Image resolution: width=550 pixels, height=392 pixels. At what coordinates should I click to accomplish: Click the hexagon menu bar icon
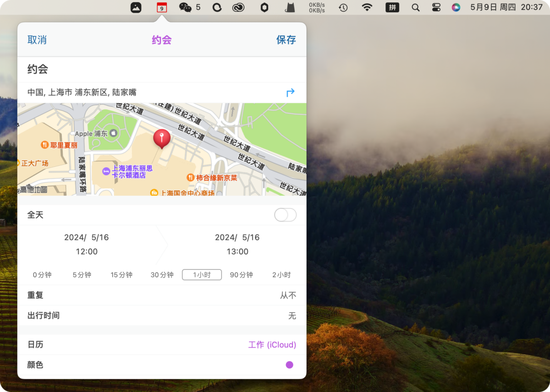(x=264, y=7)
